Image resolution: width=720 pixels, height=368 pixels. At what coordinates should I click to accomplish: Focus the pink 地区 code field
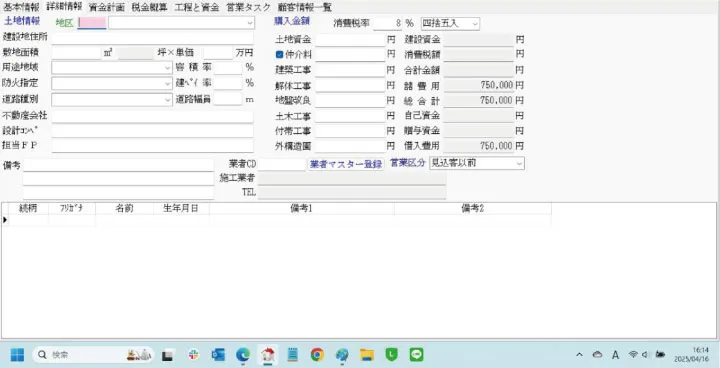pos(92,23)
